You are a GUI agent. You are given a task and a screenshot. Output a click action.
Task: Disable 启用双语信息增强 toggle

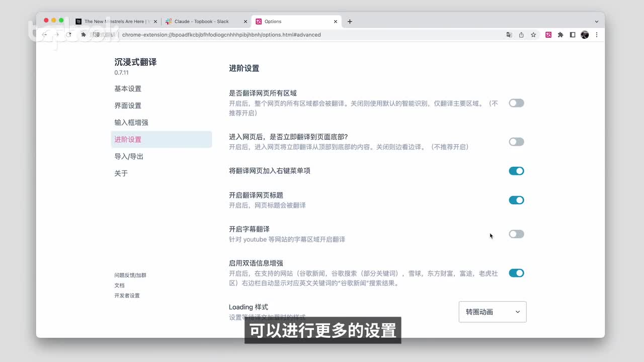516,273
